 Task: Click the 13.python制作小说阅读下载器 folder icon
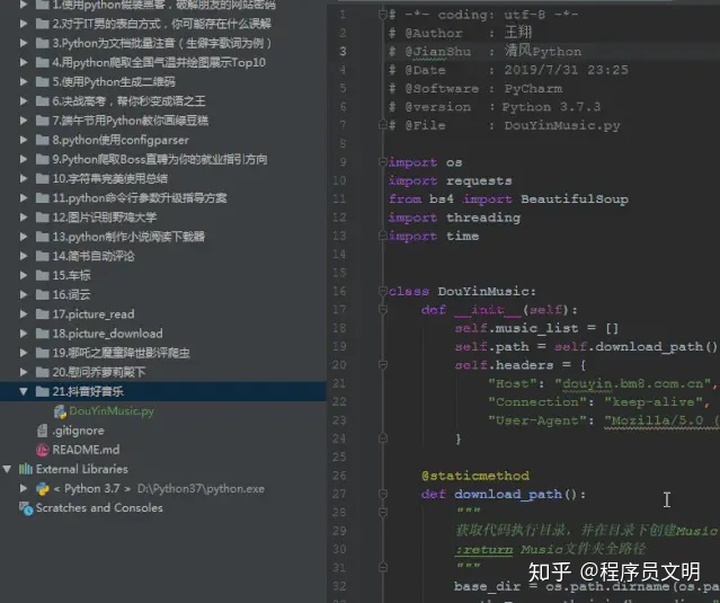coord(42,237)
